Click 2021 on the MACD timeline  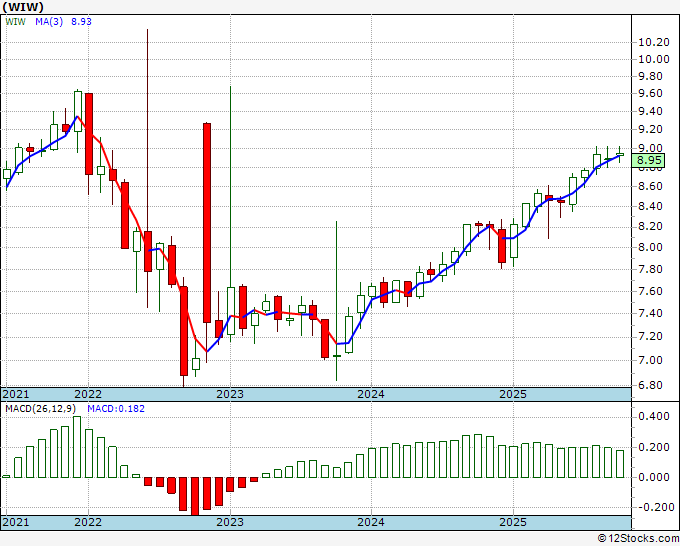pyautogui.click(x=16, y=522)
